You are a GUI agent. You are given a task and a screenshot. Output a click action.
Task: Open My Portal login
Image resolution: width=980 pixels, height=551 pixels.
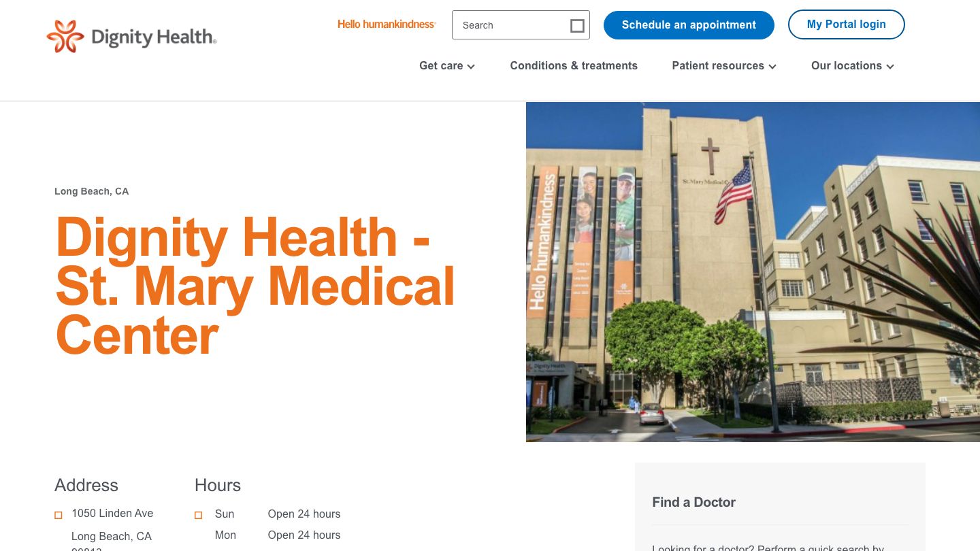[x=847, y=24]
